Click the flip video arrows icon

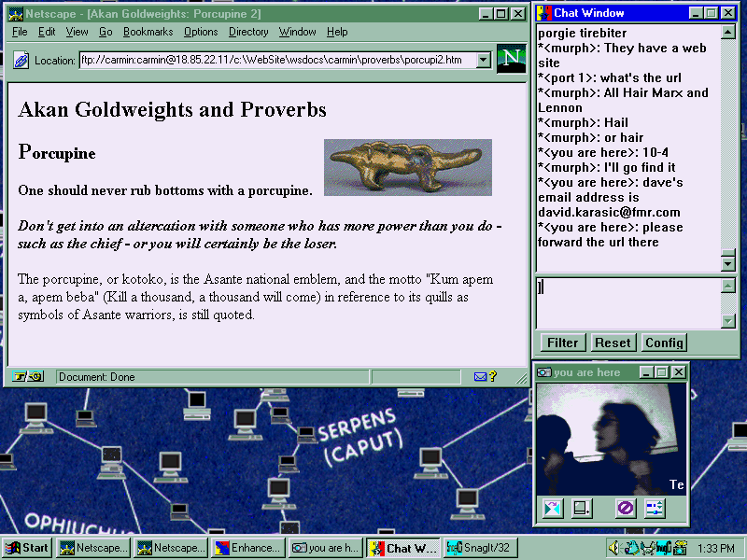tap(553, 508)
